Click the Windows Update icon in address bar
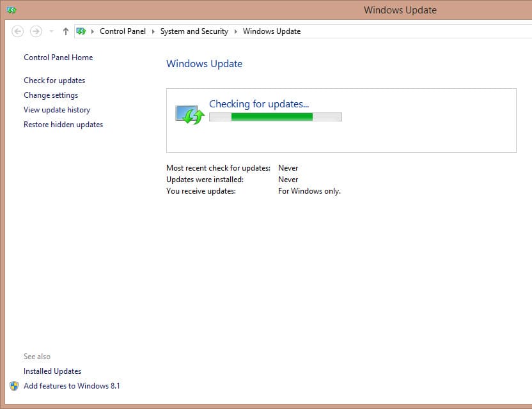Screen dimensions: 532x409 81,31
